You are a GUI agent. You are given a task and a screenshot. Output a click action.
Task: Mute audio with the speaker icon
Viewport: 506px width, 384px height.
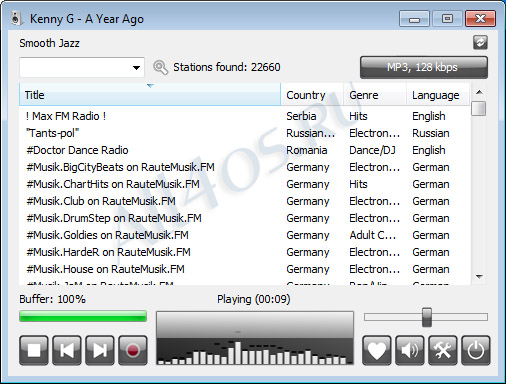point(410,350)
